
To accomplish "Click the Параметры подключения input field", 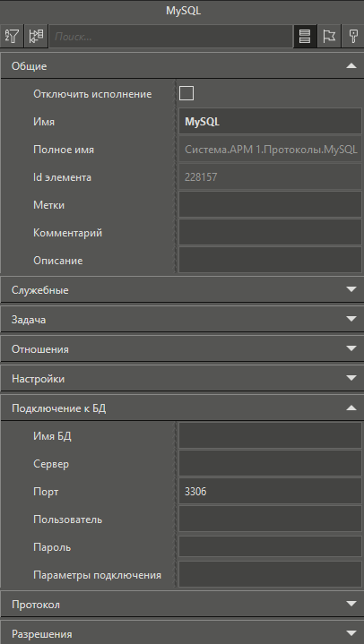I will click(x=270, y=575).
